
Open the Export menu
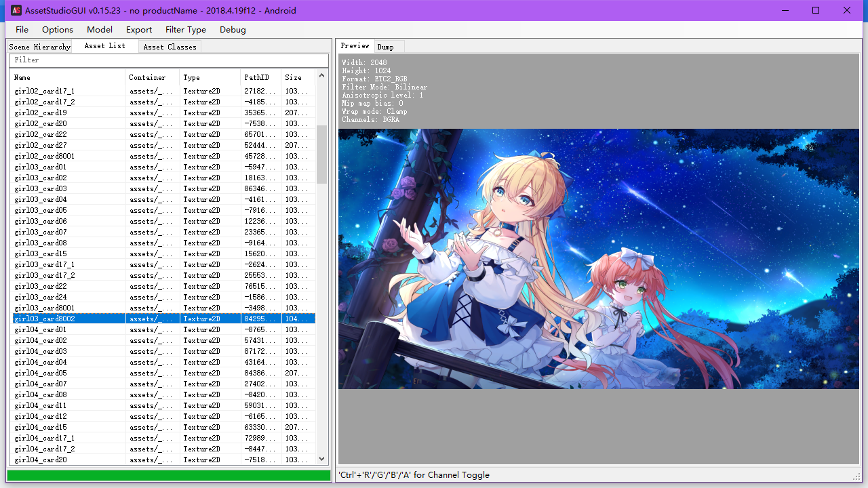pyautogui.click(x=139, y=30)
